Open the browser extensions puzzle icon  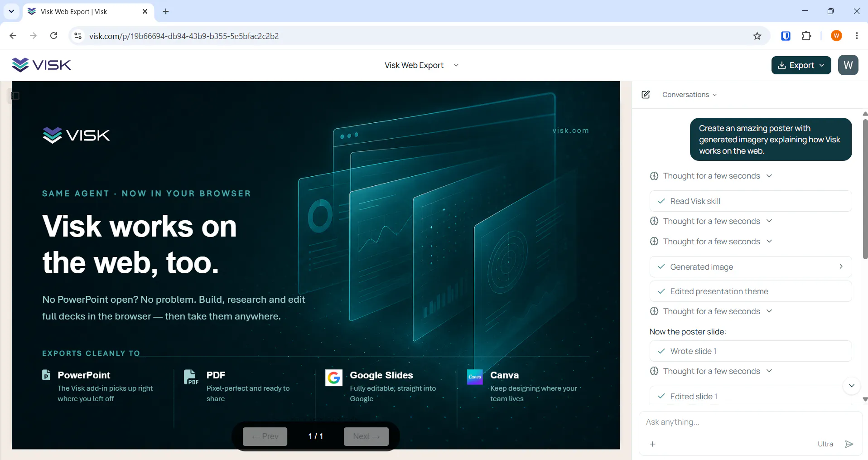pos(806,36)
